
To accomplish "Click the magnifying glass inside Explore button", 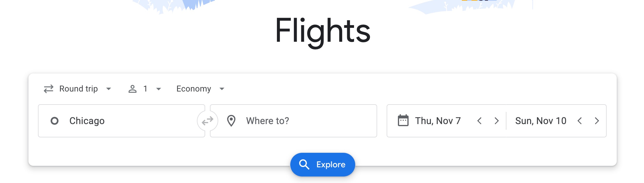I will point(304,165).
